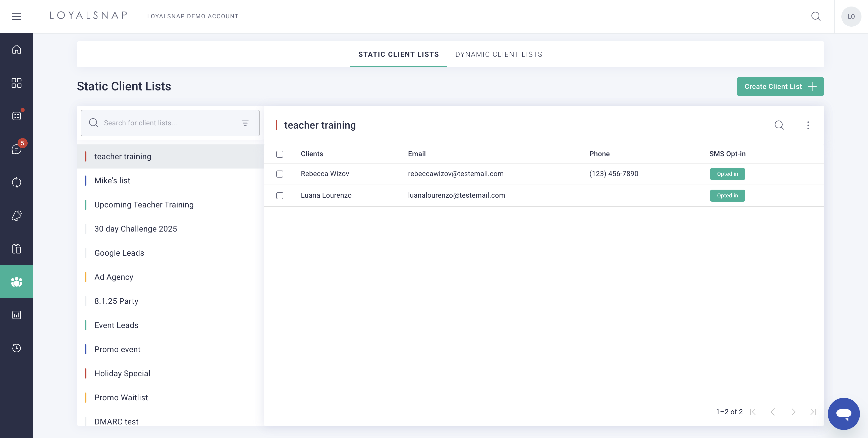Click the Create Client List button
The width and height of the screenshot is (868, 438).
click(x=780, y=87)
